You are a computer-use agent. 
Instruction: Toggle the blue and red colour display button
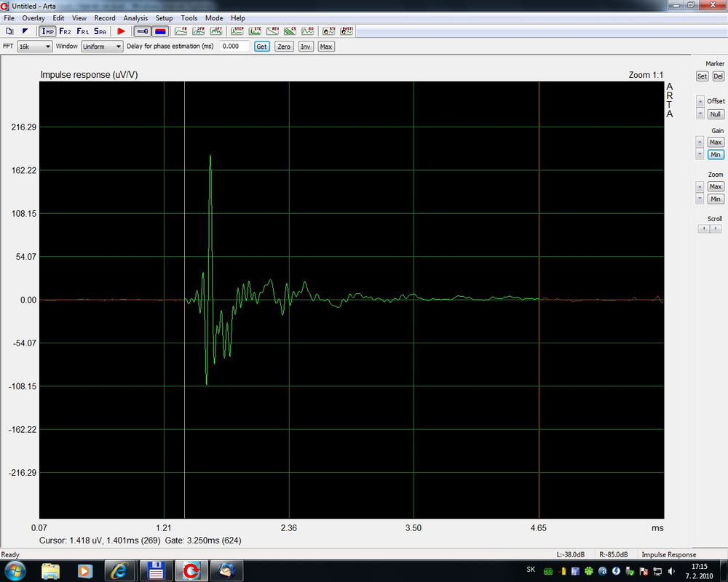tap(160, 31)
